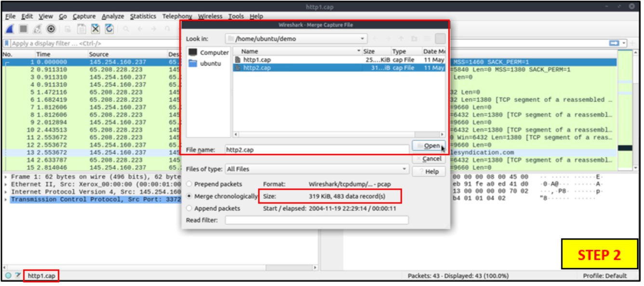644x286 pixels.
Task: Sort packet list by Source column
Action: tap(127, 54)
